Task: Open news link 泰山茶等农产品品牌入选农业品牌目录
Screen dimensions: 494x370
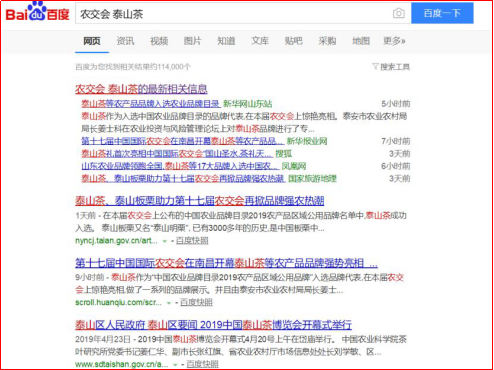Action: pyautogui.click(x=150, y=104)
